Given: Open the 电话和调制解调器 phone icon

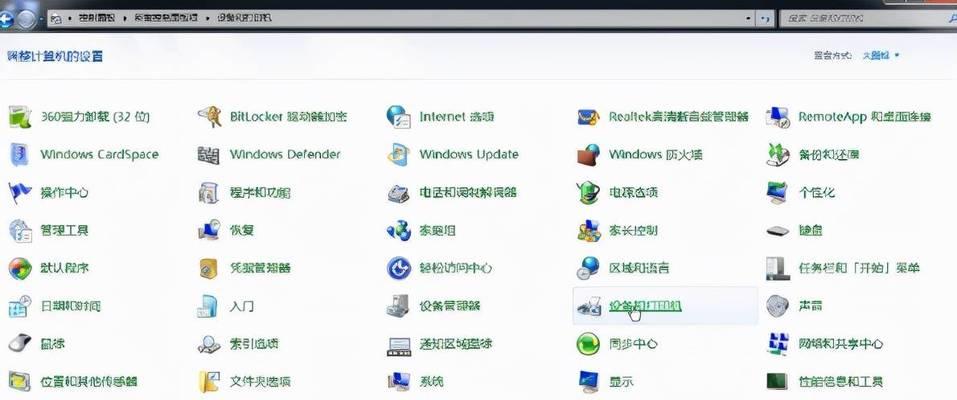Looking at the screenshot, I should tap(399, 192).
